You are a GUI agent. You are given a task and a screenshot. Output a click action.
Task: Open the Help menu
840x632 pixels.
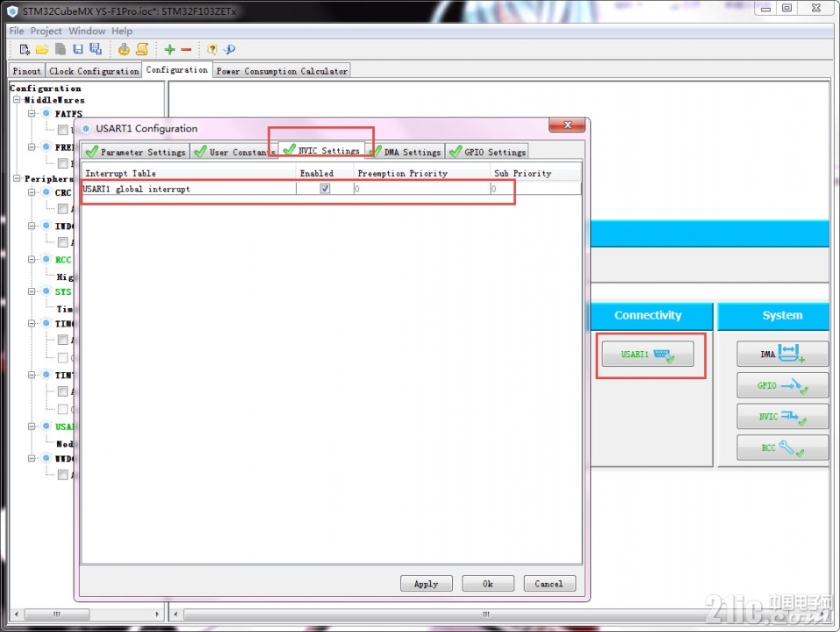click(122, 31)
